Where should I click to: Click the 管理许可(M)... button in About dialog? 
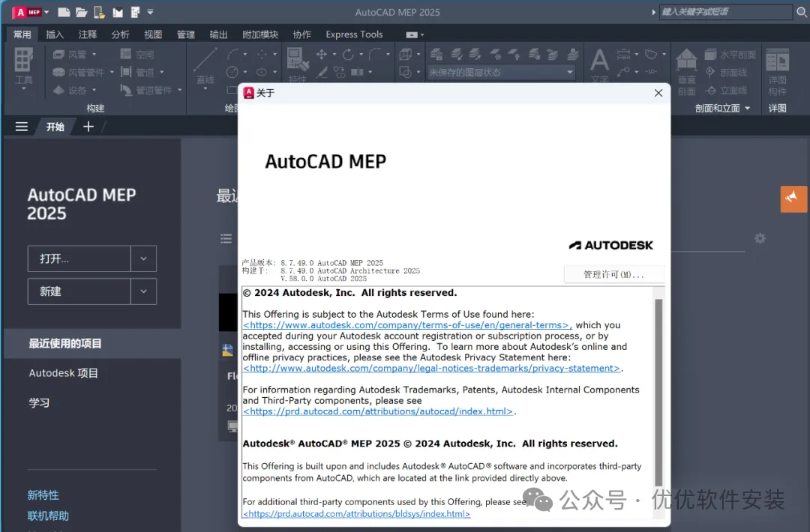point(613,274)
